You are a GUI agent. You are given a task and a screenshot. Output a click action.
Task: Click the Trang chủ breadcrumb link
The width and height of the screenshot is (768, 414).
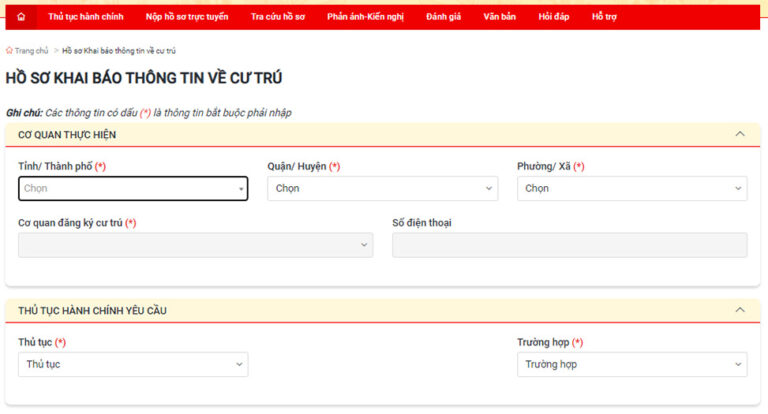coord(31,50)
